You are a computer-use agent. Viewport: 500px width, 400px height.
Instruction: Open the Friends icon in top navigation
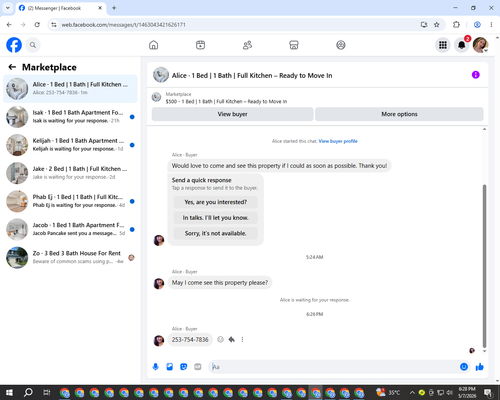pyautogui.click(x=247, y=45)
